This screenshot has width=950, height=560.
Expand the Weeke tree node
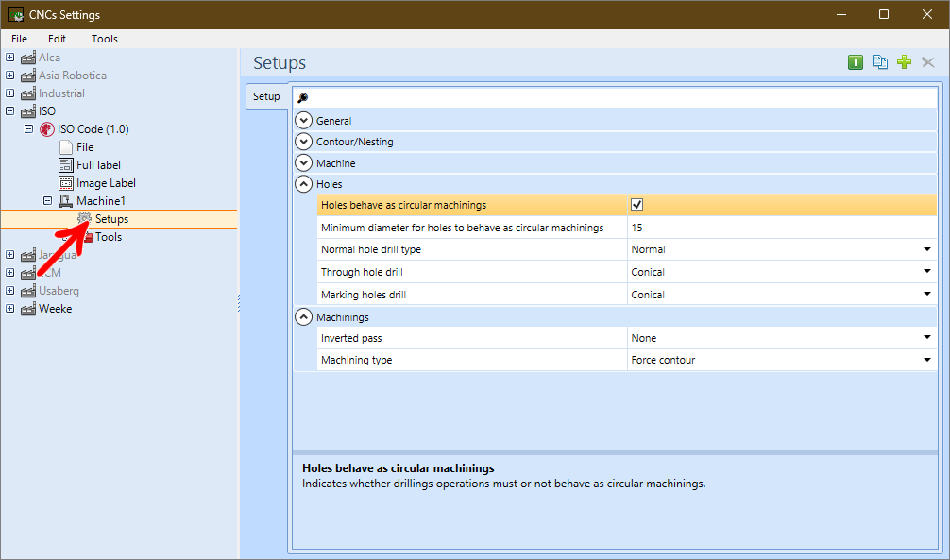tap(9, 309)
